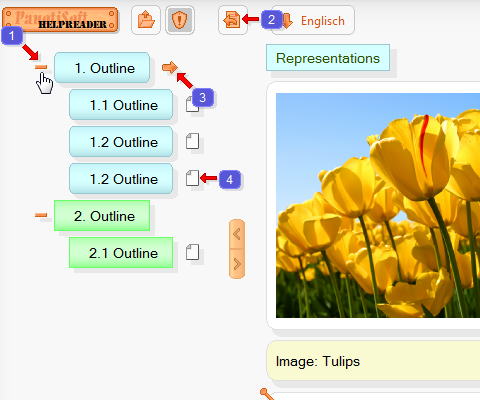Select the green 2. Outline chapter
The width and height of the screenshot is (480, 400).
tap(102, 216)
